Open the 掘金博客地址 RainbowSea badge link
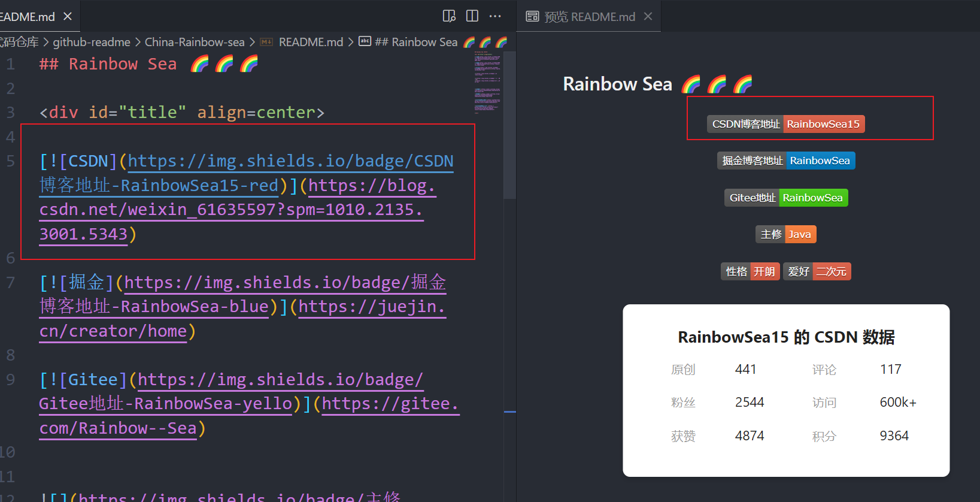This screenshot has height=502, width=980. click(786, 161)
